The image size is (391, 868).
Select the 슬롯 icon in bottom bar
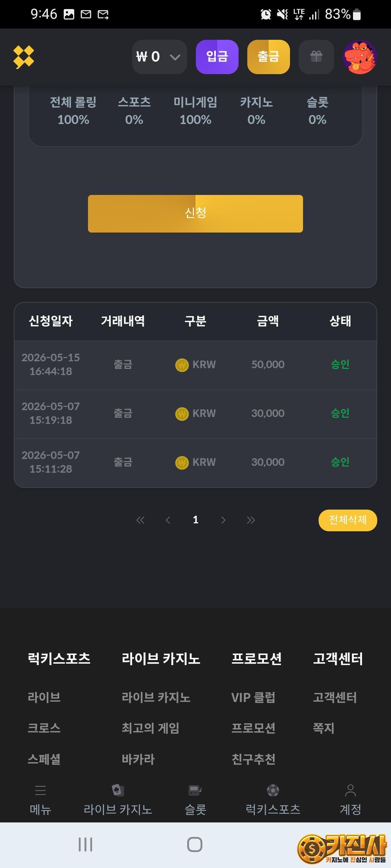195,790
